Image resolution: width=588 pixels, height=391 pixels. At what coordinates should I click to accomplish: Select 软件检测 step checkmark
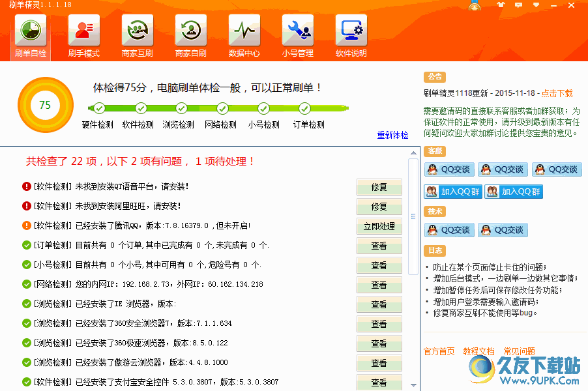coord(141,108)
